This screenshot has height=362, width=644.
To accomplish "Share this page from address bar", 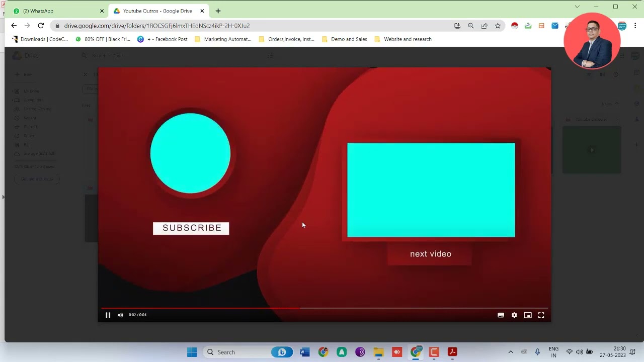I will point(485,26).
